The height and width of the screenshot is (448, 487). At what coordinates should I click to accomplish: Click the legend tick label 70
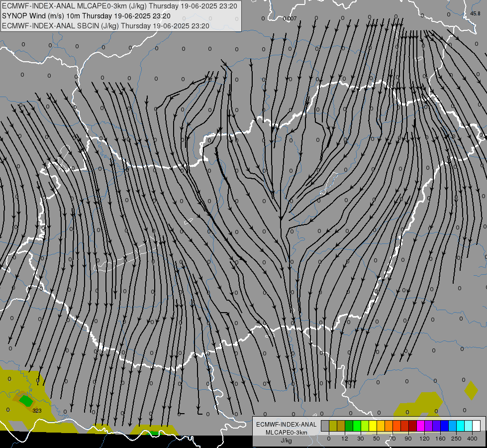(392, 439)
